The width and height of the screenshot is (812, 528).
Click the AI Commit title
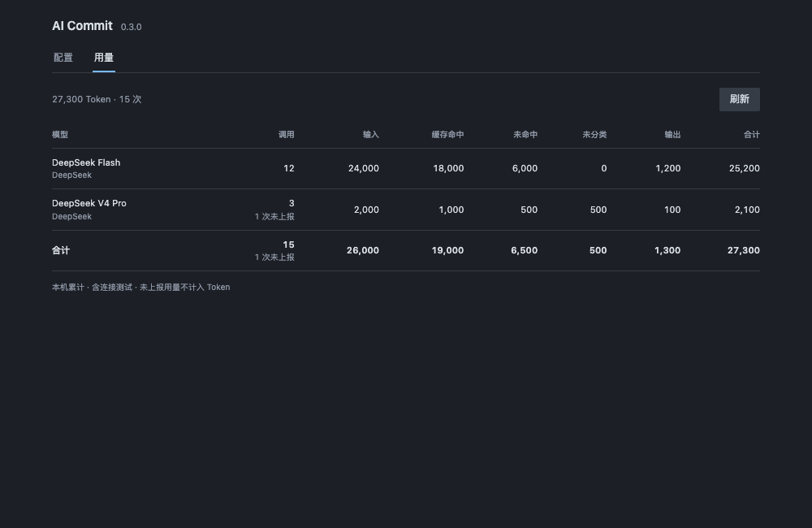pyautogui.click(x=82, y=26)
